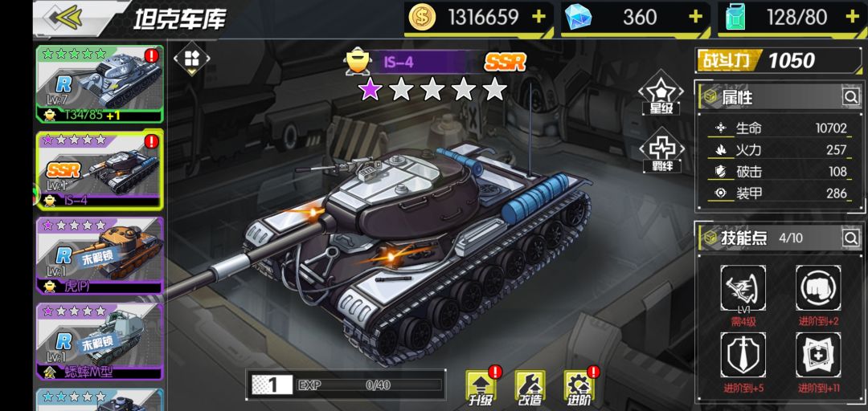This screenshot has width=868, height=411.
Task: Select the sword shield skill icon
Action: tap(743, 355)
